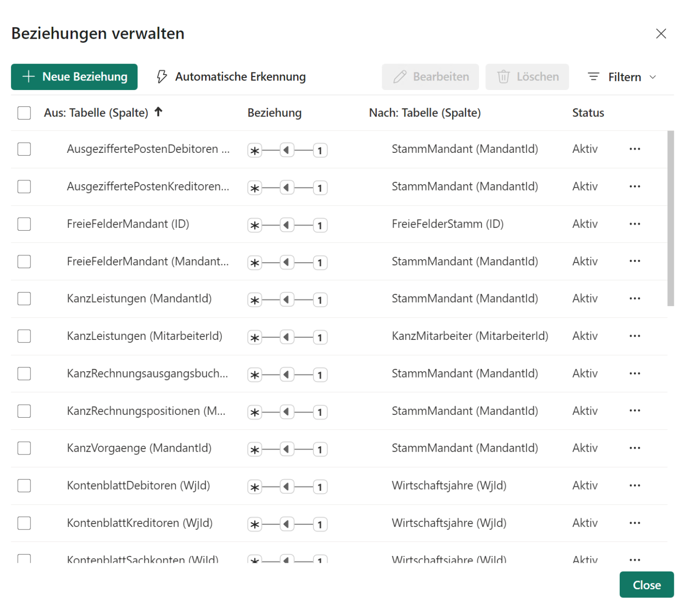Click the Bearbeiten button

(x=430, y=77)
